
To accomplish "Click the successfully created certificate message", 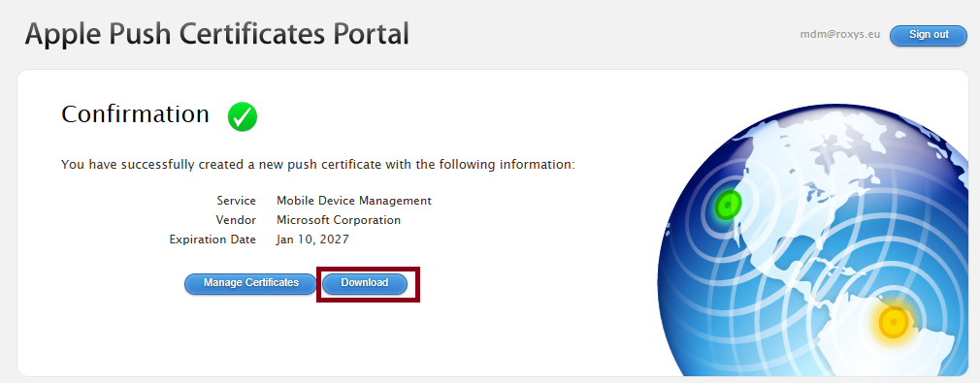I will click(318, 165).
